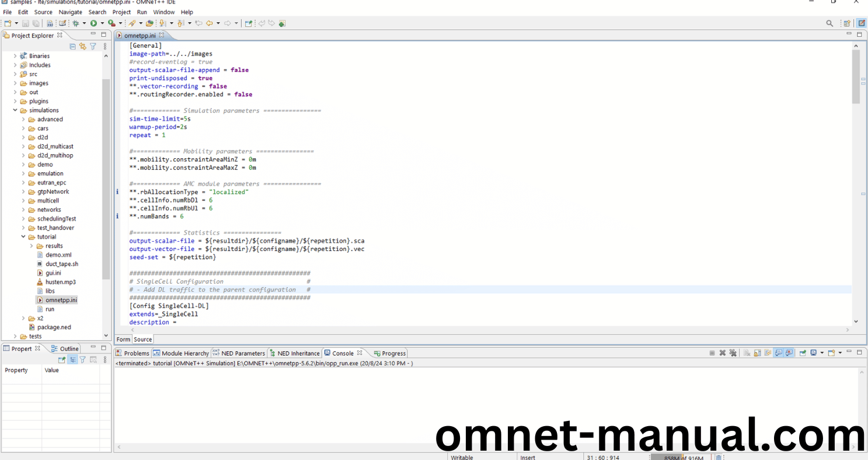Click the green Run button in toolbar
The image size is (868, 460).
pos(93,23)
